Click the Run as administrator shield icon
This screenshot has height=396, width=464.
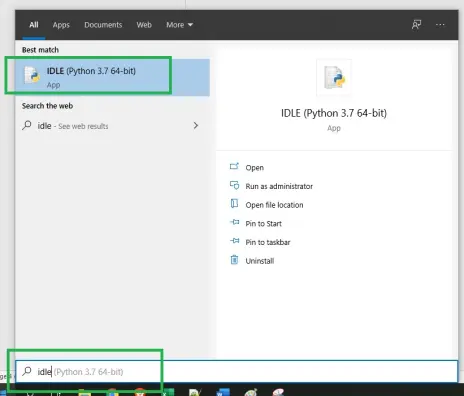(234, 185)
